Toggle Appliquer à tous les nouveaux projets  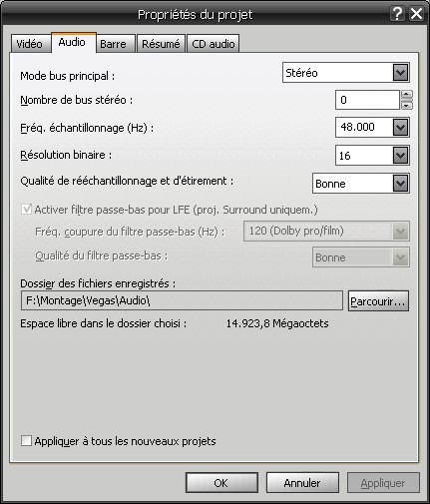(26, 441)
